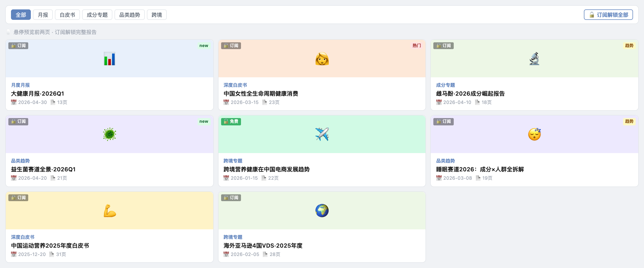The width and height of the screenshot is (644, 268).
Task: Click the 订阅解锁全部 button
Action: [608, 15]
